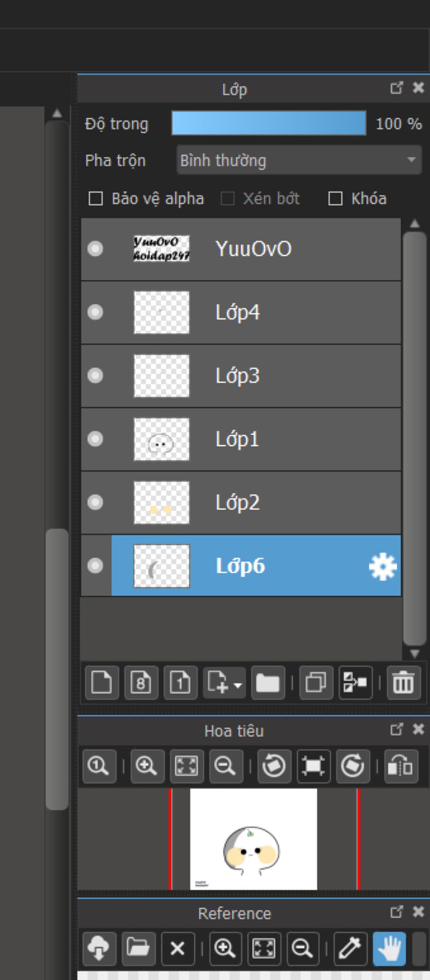Screen dimensions: 430x980
Task: Click the merge layer down icon
Action: [355, 682]
